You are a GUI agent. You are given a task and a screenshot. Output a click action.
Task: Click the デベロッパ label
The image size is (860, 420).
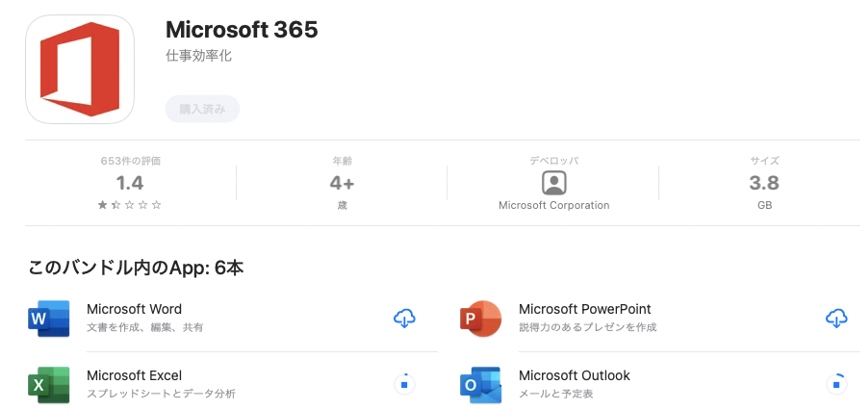click(554, 161)
